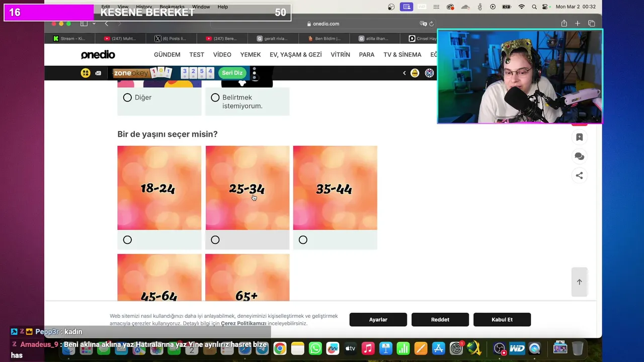Open the Window menu in menu bar
Screen dimensions: 644x362
pos(201,7)
